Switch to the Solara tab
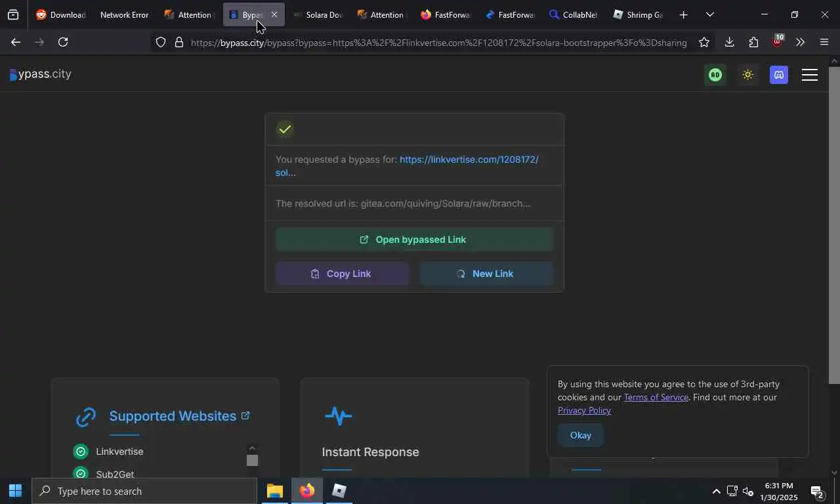Viewport: 840px width, 504px height. 318,14
